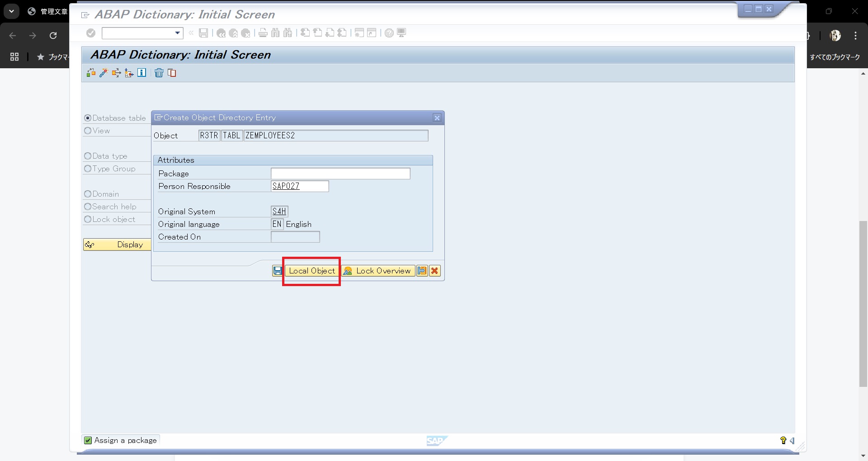Click the Local Object button
The height and width of the screenshot is (461, 868).
pyautogui.click(x=312, y=271)
